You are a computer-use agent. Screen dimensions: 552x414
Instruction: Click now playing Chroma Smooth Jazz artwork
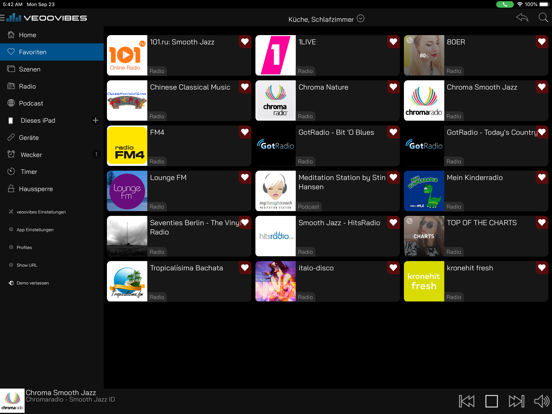click(x=12, y=401)
